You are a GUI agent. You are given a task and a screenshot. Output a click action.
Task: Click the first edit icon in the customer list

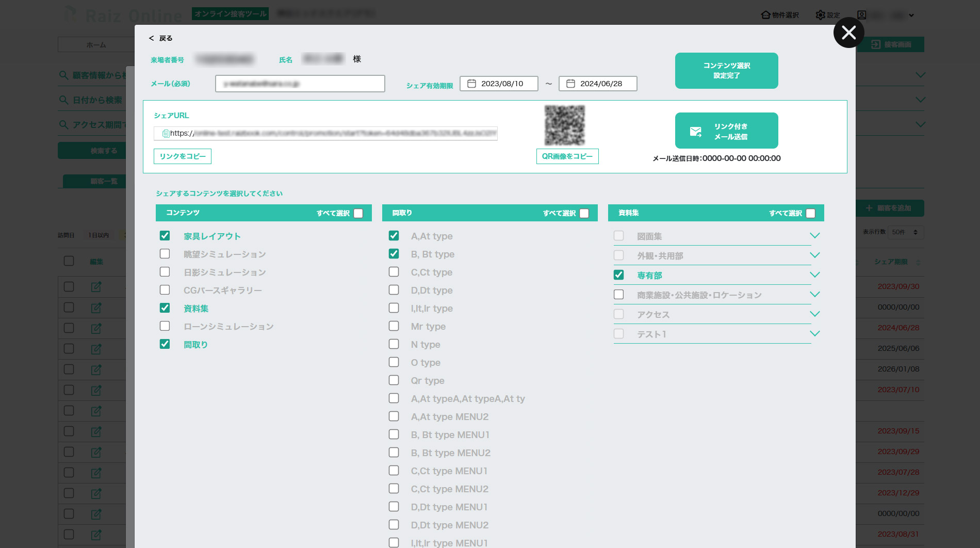[x=96, y=287]
